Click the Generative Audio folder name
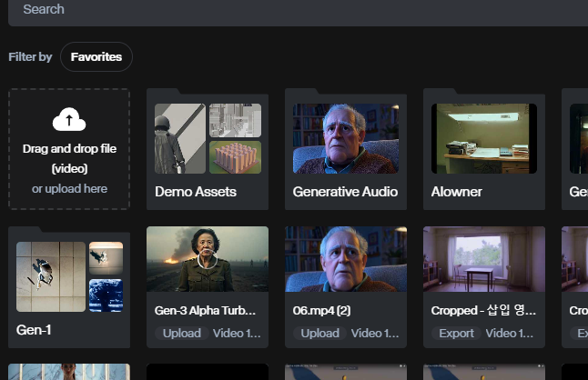Screen dimensions: 588x380 (x=345, y=192)
